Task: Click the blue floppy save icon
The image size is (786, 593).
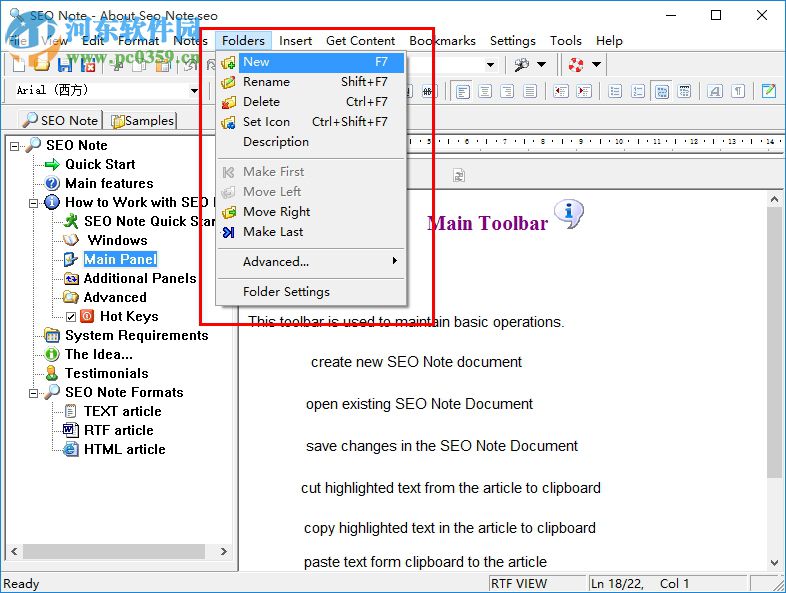Action: (65, 64)
